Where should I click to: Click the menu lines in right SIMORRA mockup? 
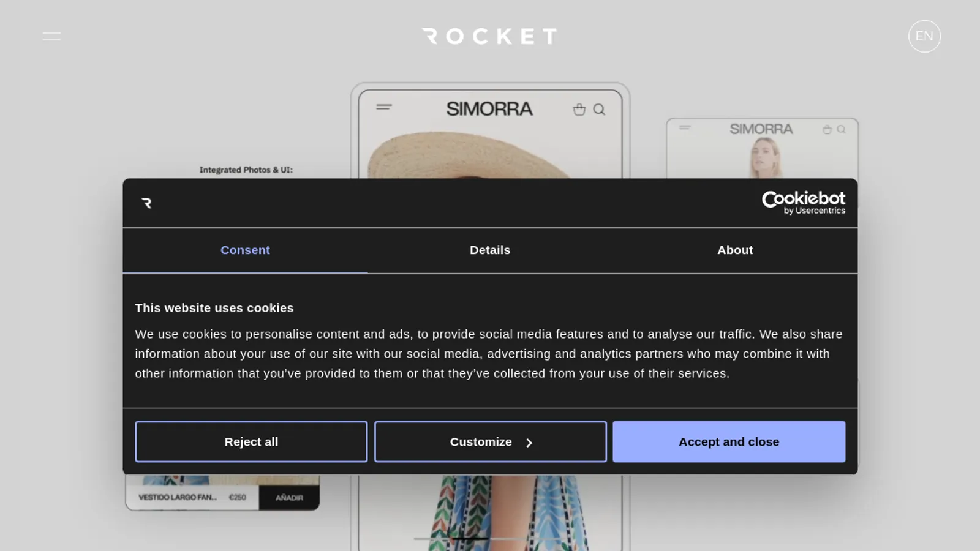(x=685, y=127)
